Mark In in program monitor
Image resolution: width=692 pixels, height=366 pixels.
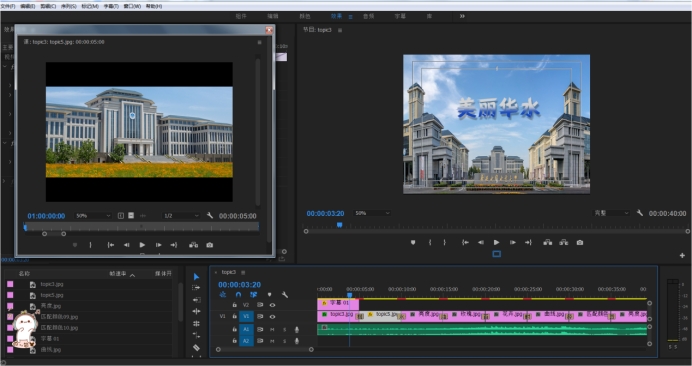(x=430, y=242)
